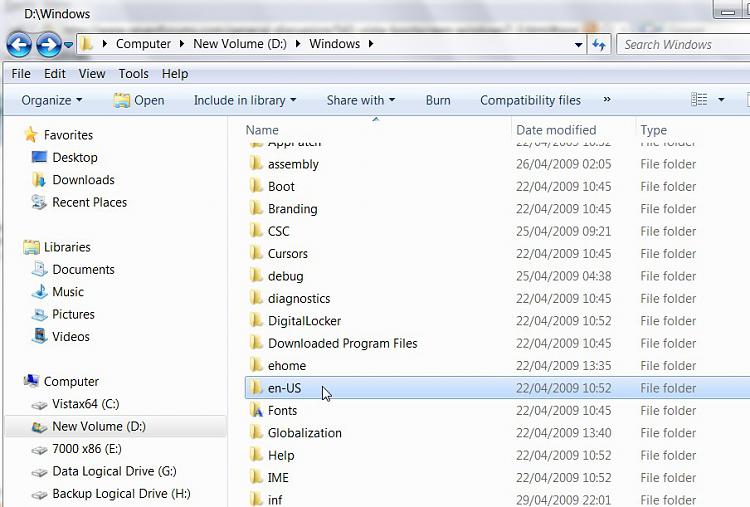Image resolution: width=750 pixels, height=507 pixels.
Task: Click Vistax64 (C:) drive icon
Action: pos(39,405)
